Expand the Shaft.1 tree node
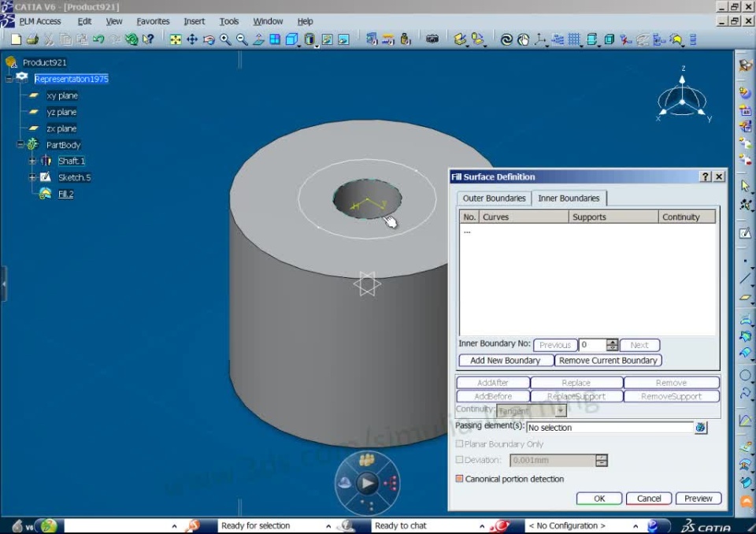This screenshot has width=756, height=534. pos(32,161)
